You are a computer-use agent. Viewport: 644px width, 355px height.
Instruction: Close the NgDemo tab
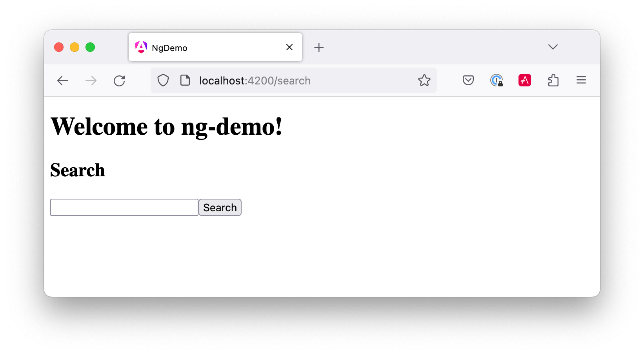point(289,47)
